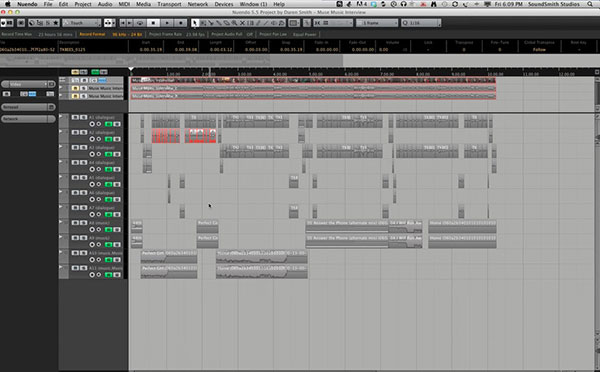Select the Draw pencil tool
The height and width of the screenshot is (372, 600).
click(x=258, y=23)
